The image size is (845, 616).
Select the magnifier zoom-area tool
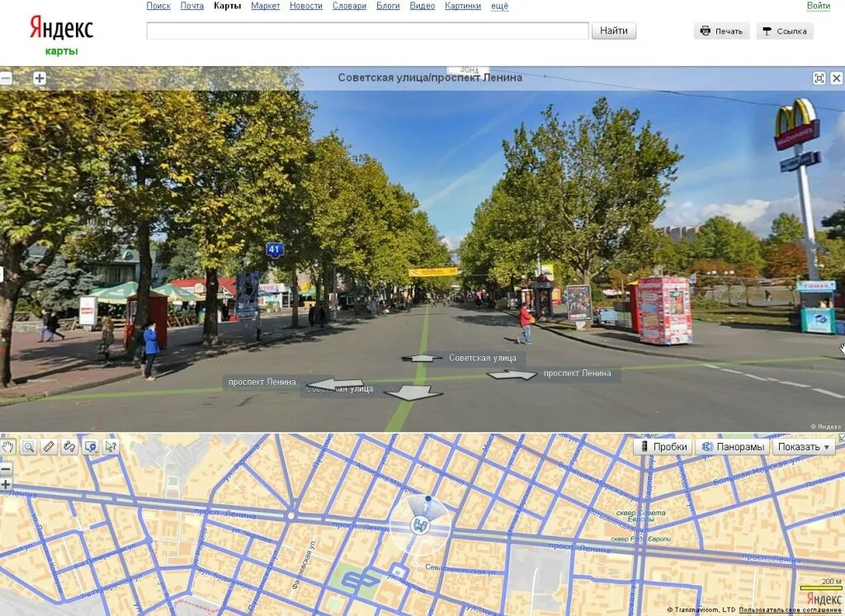click(28, 446)
